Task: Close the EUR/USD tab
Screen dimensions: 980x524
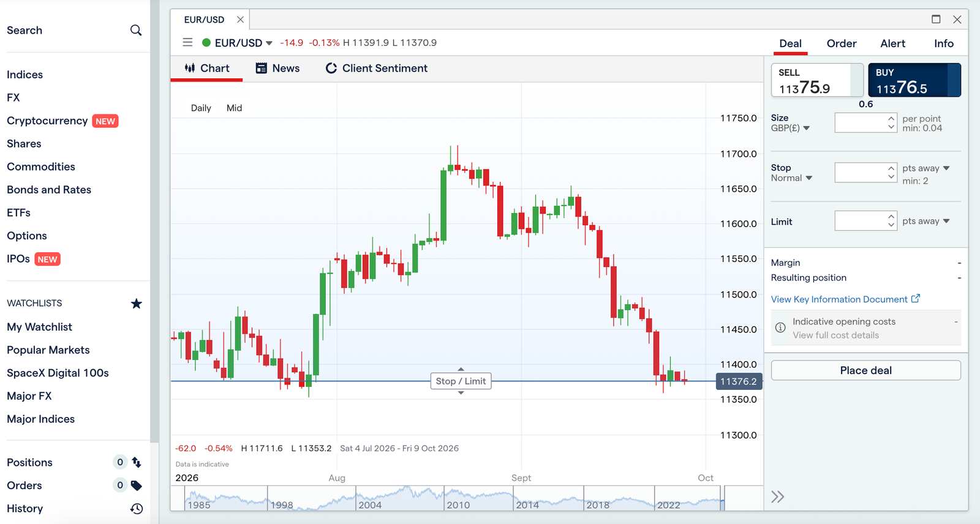Action: (x=240, y=20)
